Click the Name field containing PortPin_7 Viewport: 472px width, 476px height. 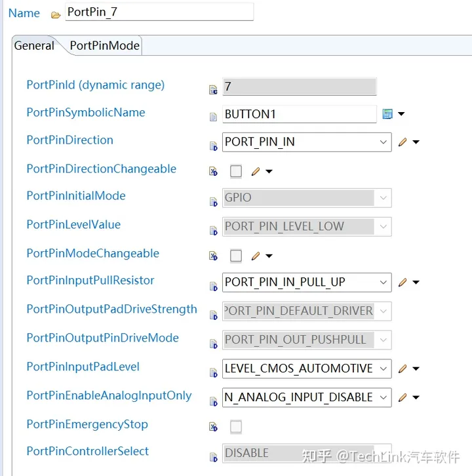tap(159, 12)
